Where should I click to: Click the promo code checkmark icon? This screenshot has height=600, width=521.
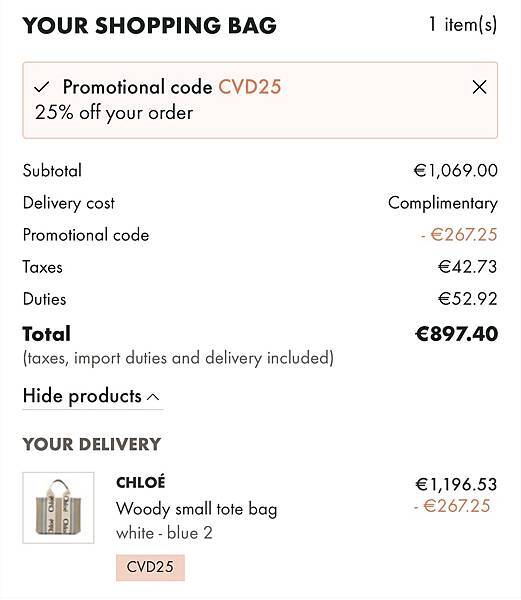[41, 87]
